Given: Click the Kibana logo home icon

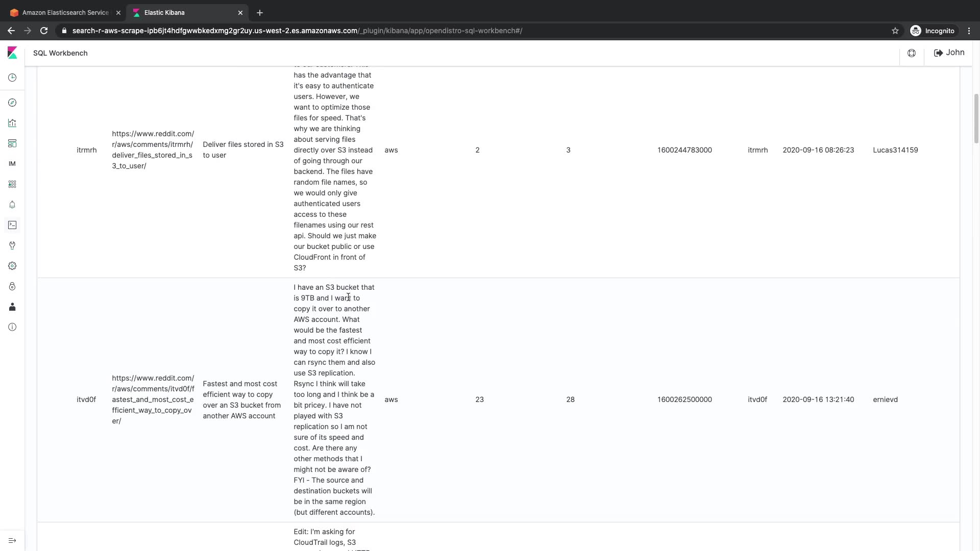Looking at the screenshot, I should [12, 53].
